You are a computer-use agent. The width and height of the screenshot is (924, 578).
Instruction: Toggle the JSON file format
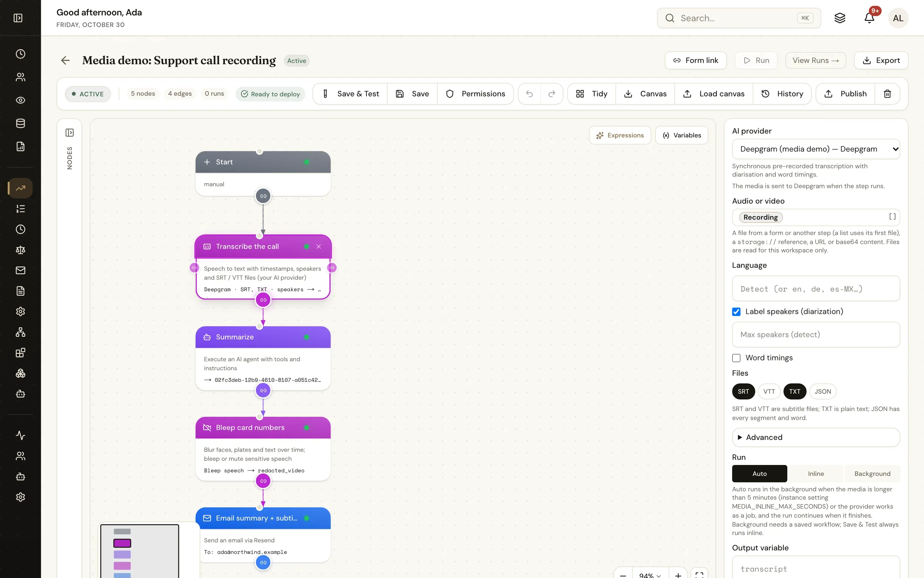(x=822, y=391)
